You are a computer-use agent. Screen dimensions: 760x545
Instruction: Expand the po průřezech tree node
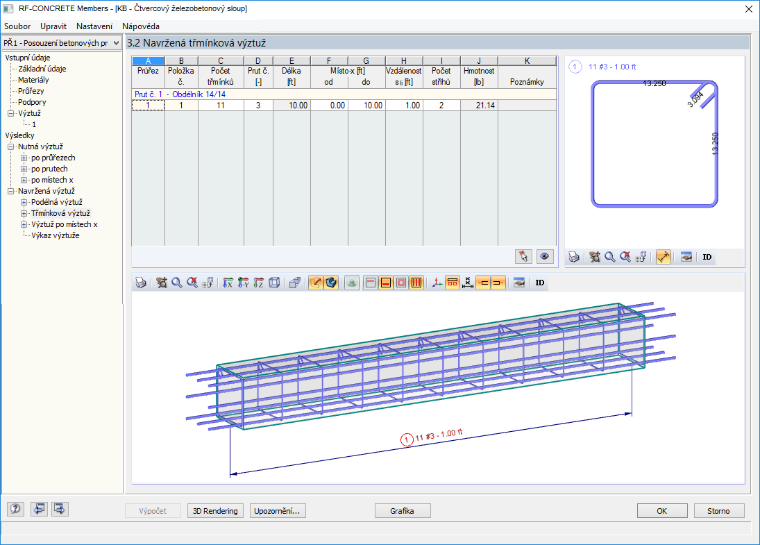pos(24,158)
